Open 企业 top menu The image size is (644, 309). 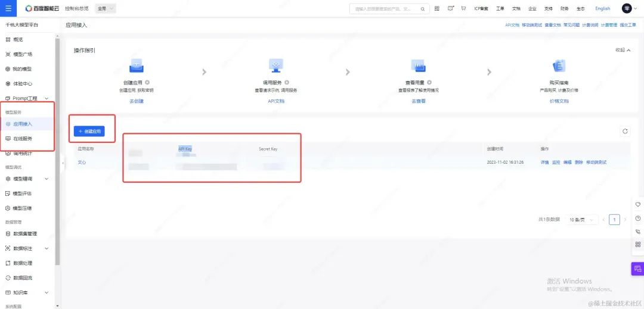(x=532, y=8)
